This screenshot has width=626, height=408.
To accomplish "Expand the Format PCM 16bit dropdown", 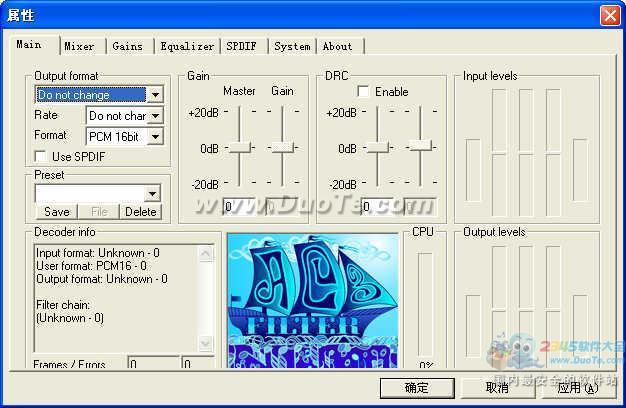I will 155,136.
